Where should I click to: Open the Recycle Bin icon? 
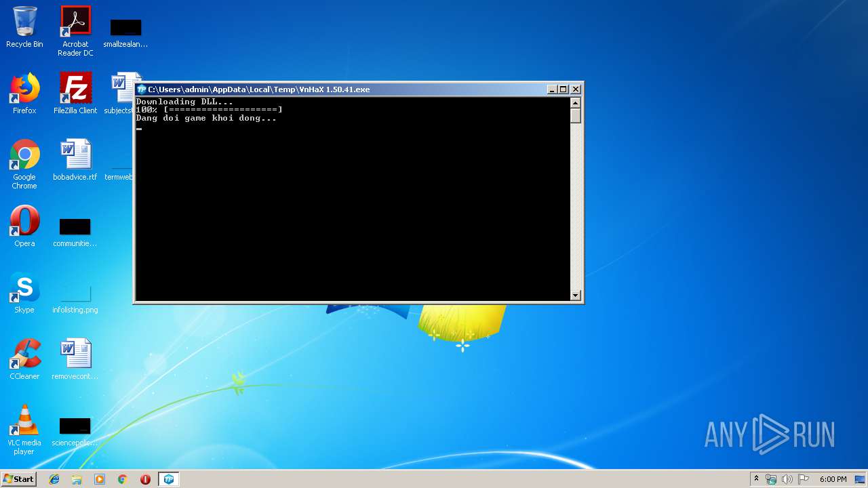pyautogui.click(x=24, y=27)
